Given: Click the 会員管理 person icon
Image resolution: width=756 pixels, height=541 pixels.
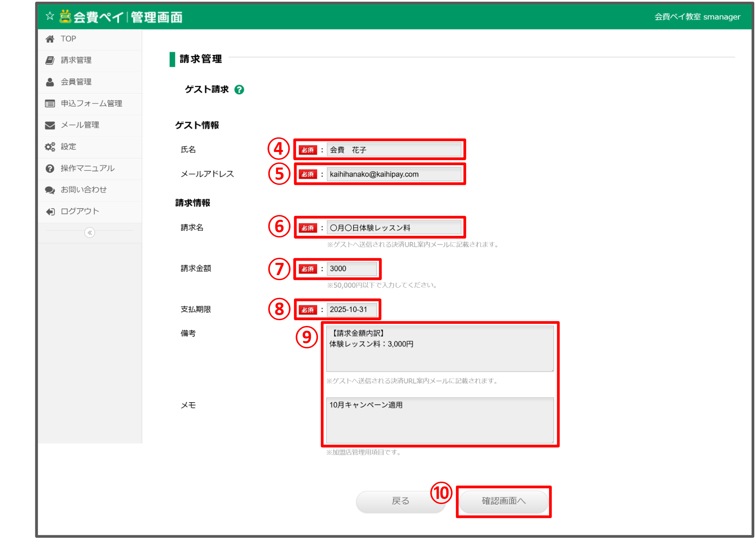Looking at the screenshot, I should coord(50,82).
